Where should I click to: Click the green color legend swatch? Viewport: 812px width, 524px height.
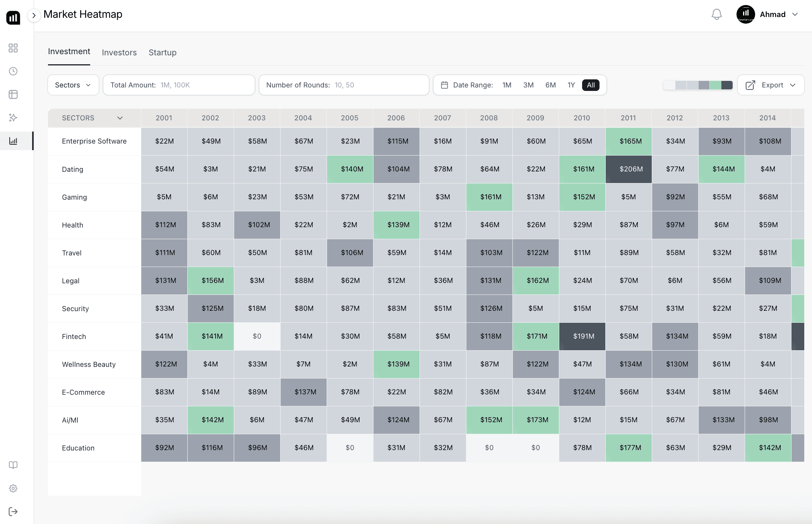pos(716,85)
